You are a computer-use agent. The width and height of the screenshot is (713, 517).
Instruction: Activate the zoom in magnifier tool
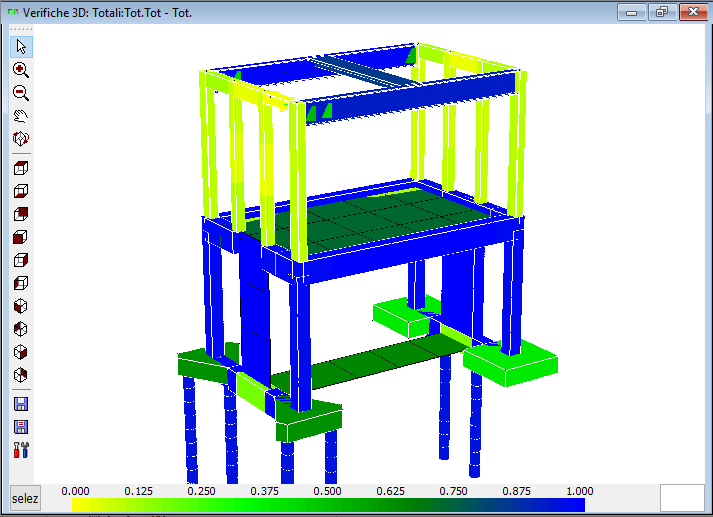point(21,70)
